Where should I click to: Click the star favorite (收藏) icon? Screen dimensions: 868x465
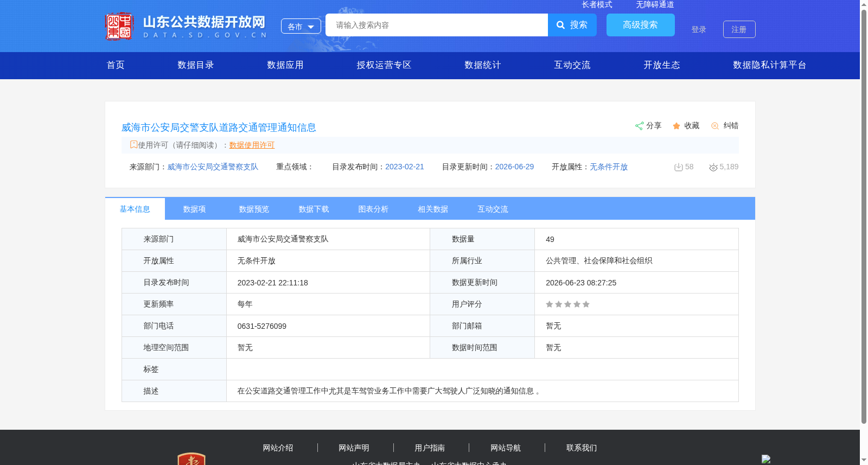click(x=676, y=126)
